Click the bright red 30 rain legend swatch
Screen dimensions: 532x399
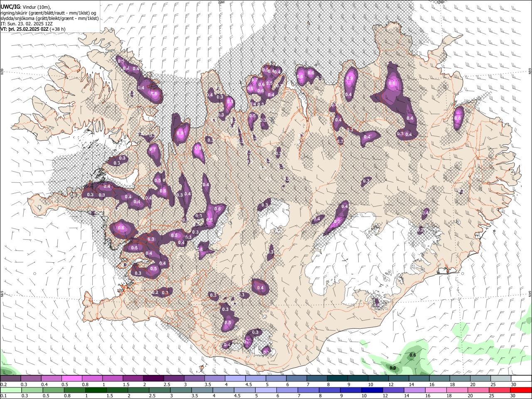520,390
